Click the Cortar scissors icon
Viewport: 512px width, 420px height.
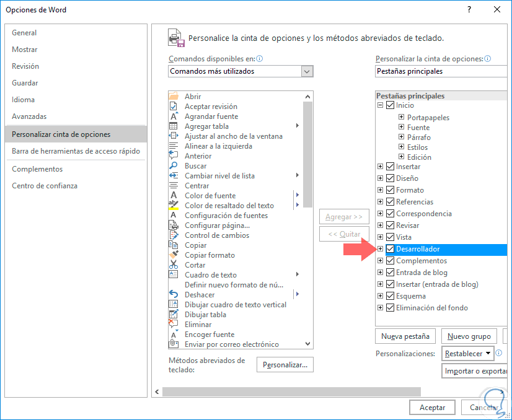pos(174,265)
